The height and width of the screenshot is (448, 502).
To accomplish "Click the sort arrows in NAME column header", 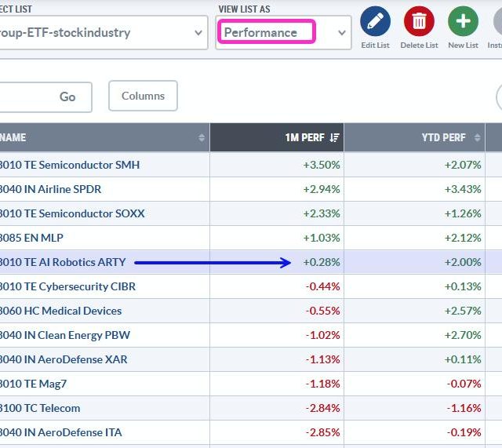I will 202,137.
